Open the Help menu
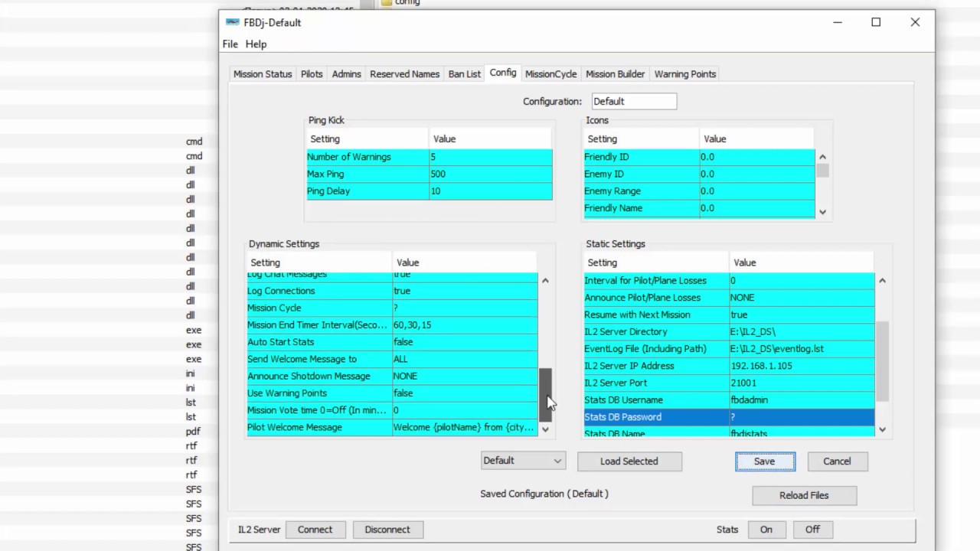Image resolution: width=980 pixels, height=551 pixels. (x=256, y=44)
